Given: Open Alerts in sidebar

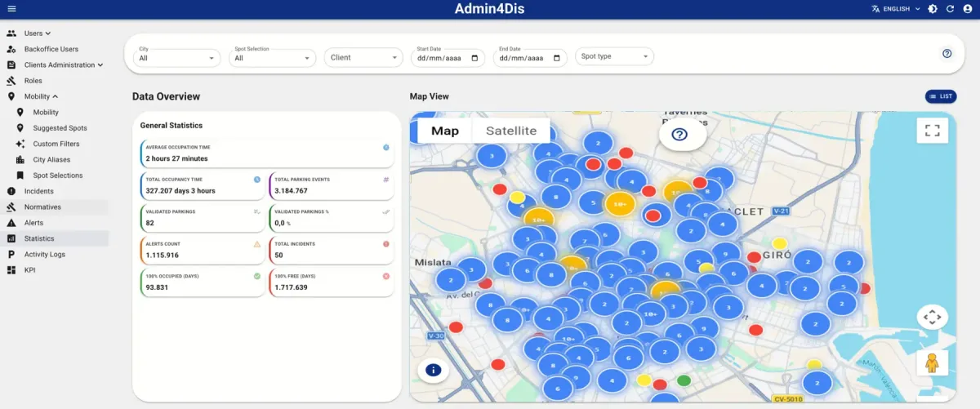Looking at the screenshot, I should [33, 223].
